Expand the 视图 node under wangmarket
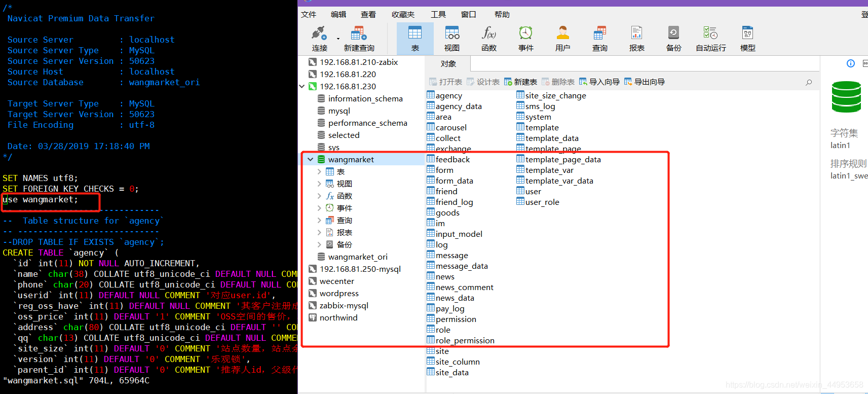Viewport: 868px width, 394px height. [319, 184]
